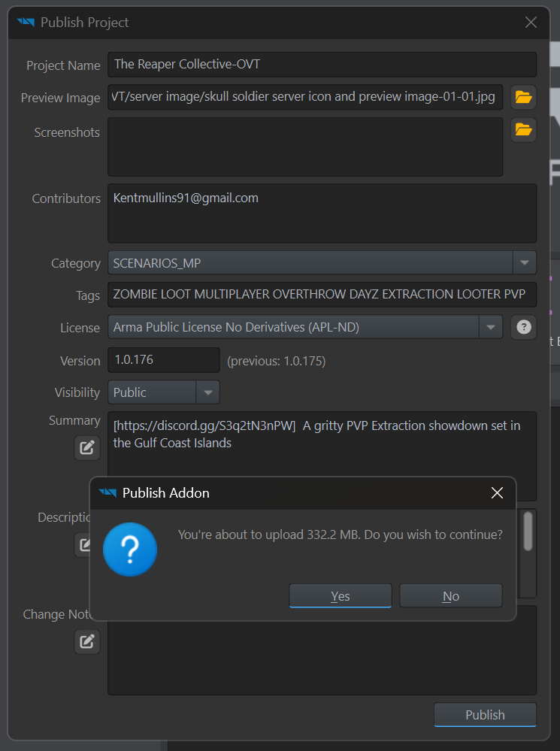Close the Publish Addon dialog
The height and width of the screenshot is (751, 560).
tap(497, 493)
